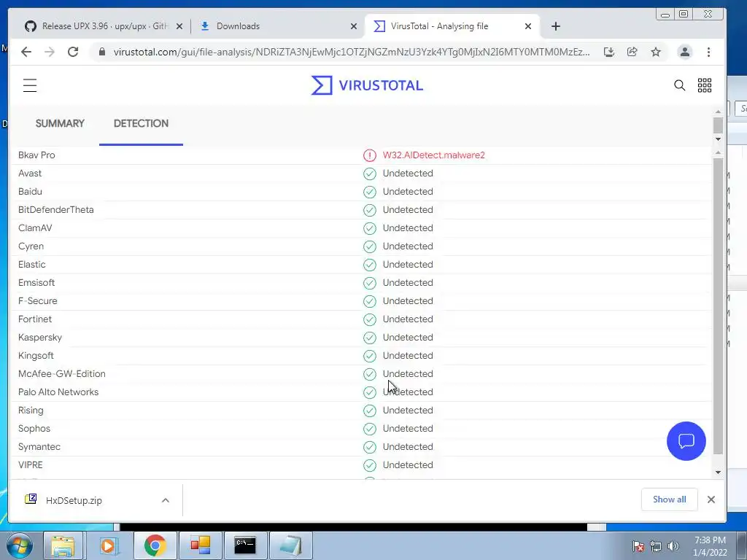
Task: Click the Bkav Pro malware alert icon
Action: tap(370, 155)
